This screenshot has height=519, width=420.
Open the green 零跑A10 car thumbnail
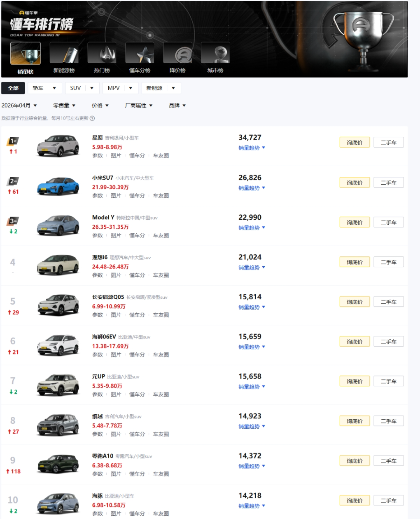point(58,464)
